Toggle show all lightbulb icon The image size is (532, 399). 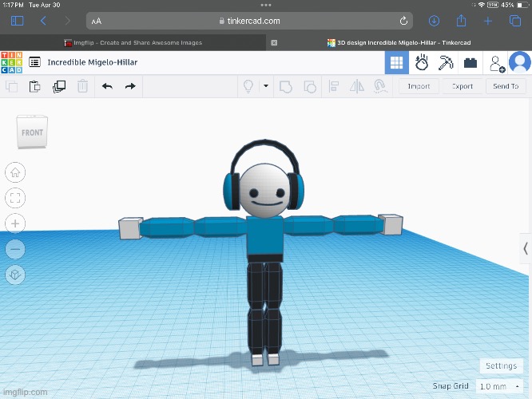tap(248, 86)
